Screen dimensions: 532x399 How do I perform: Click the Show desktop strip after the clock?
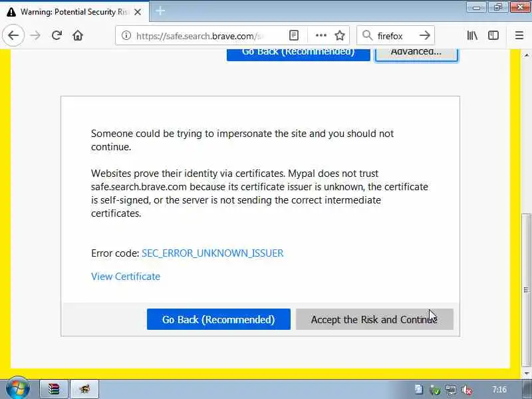point(527,389)
